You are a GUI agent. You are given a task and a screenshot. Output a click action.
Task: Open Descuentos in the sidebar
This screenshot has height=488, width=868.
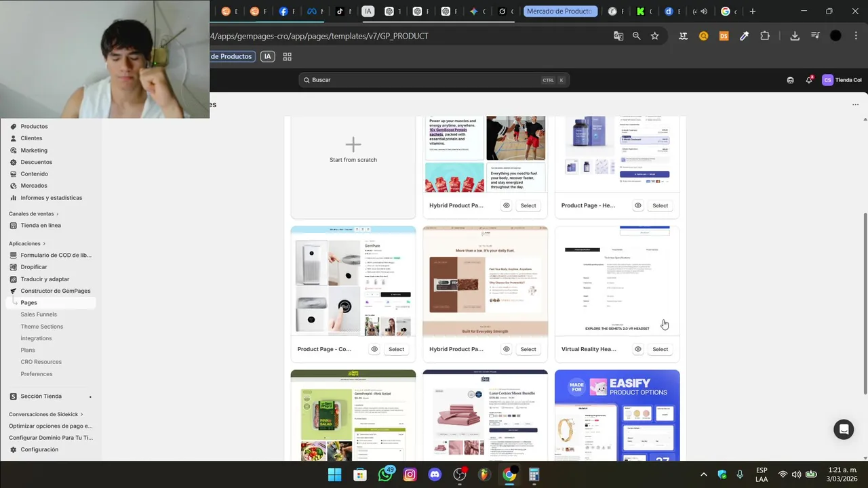[x=36, y=162]
